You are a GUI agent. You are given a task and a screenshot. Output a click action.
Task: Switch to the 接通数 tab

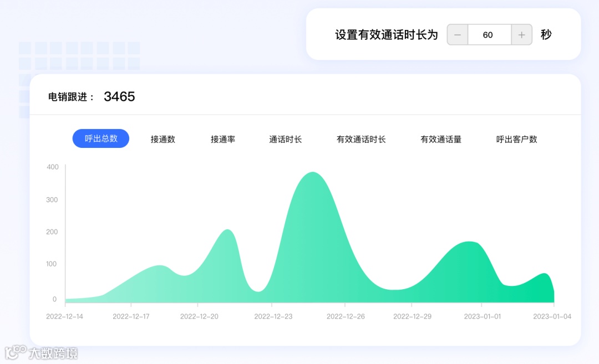pos(163,139)
